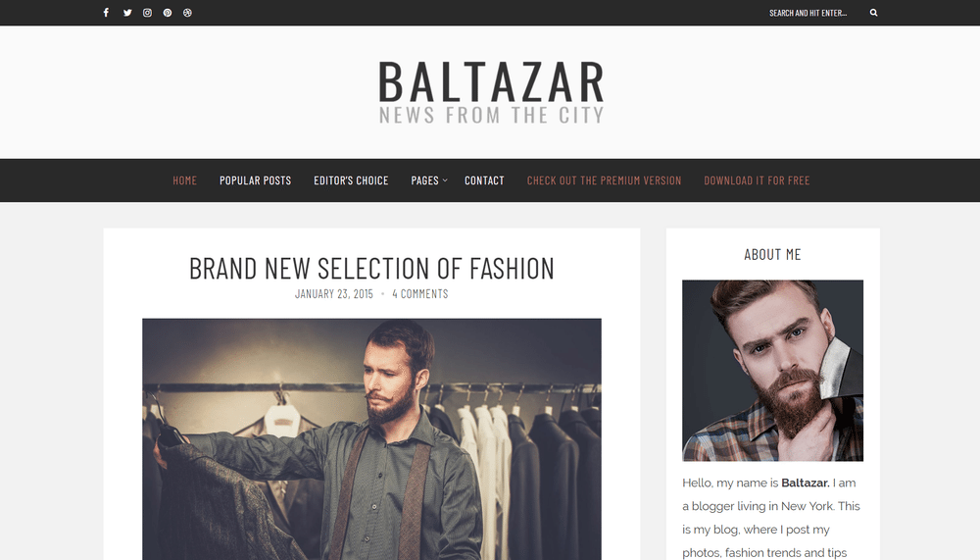Viewport: 980px width, 560px height.
Task: Open the Pinterest social icon
Action: tap(168, 13)
